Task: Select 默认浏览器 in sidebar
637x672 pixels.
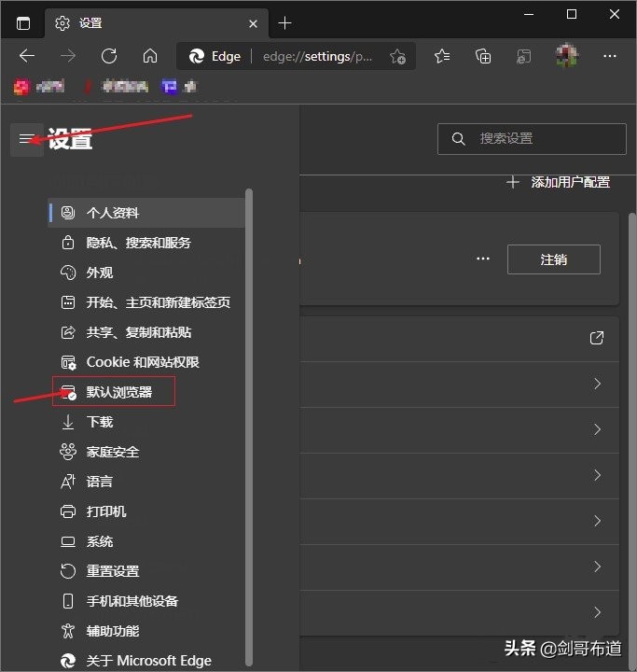Action: point(146,392)
